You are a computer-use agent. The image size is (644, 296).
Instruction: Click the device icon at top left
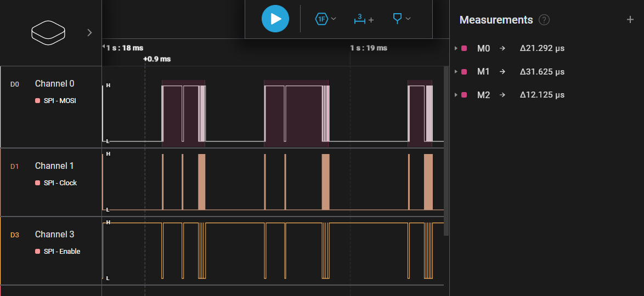[x=48, y=33]
